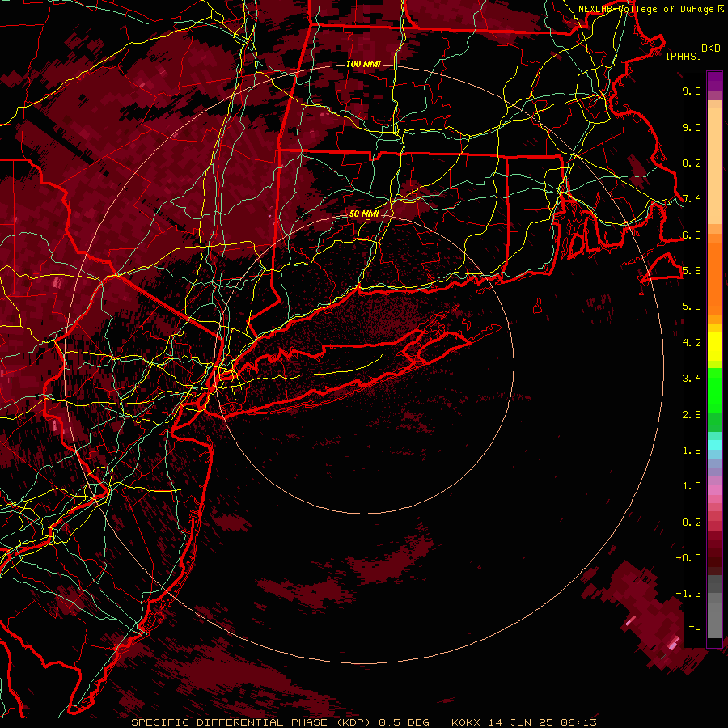Click the [PHAS] units label above the color bar
This screenshot has height=728, width=728.
(x=684, y=56)
